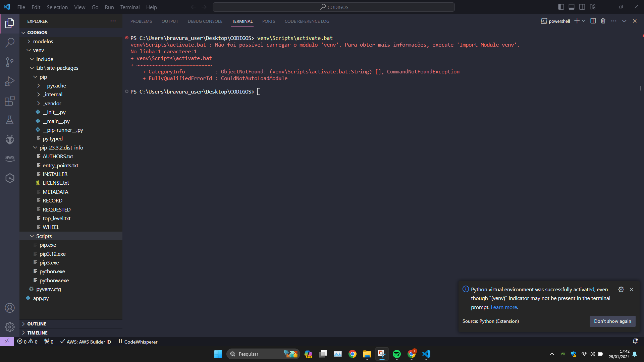644x362 pixels.
Task: Dismiss the Python virtual environment notification
Action: 632,289
